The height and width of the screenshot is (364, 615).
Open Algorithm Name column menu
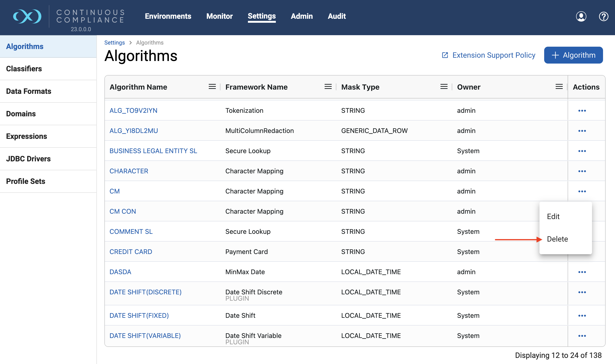[212, 87]
